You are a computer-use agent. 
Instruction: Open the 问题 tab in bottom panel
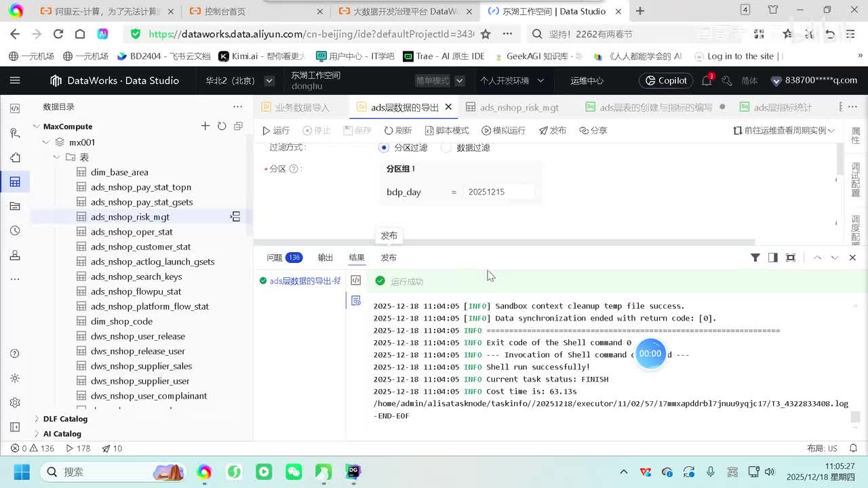click(x=284, y=258)
